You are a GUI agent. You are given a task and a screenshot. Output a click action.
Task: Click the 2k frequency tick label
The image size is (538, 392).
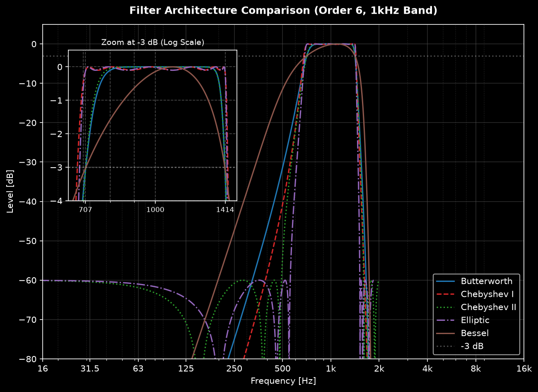(379, 369)
